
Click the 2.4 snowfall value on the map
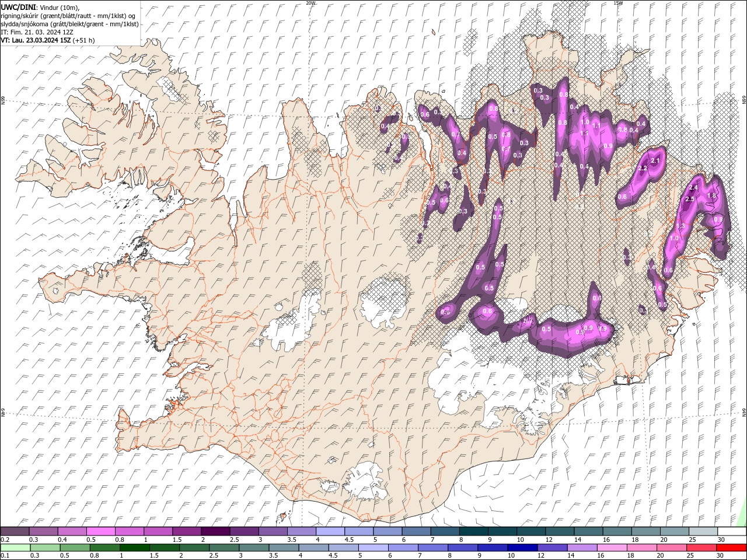point(694,188)
